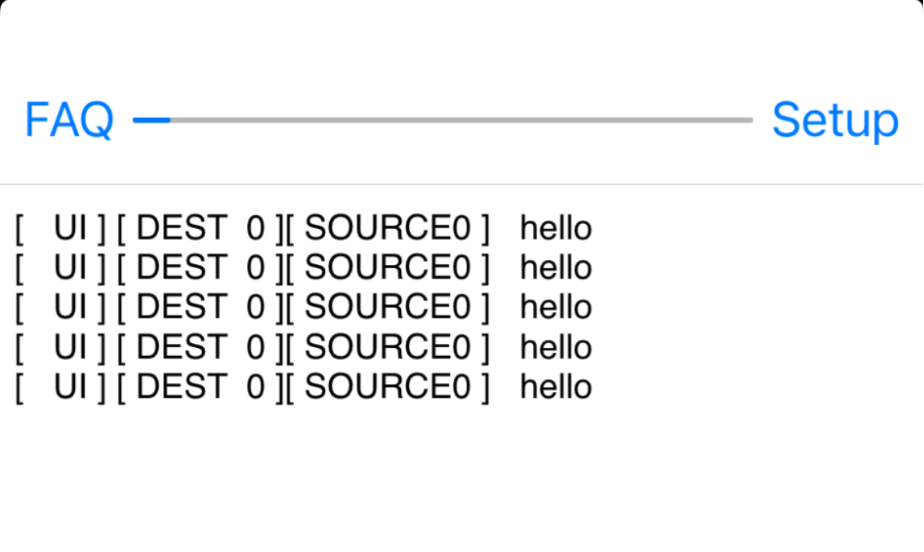Click the UI tag in last log line
The image size is (924, 552).
[61, 387]
